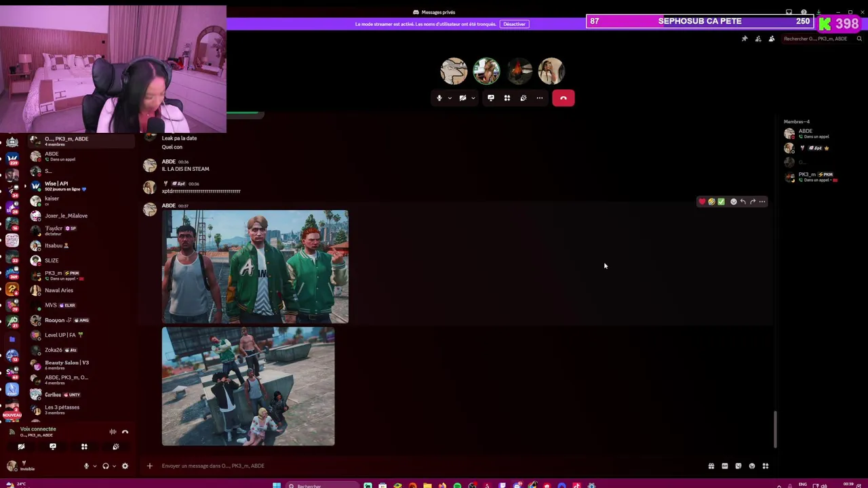
Task: Open soundboard in call controls
Action: point(524,98)
